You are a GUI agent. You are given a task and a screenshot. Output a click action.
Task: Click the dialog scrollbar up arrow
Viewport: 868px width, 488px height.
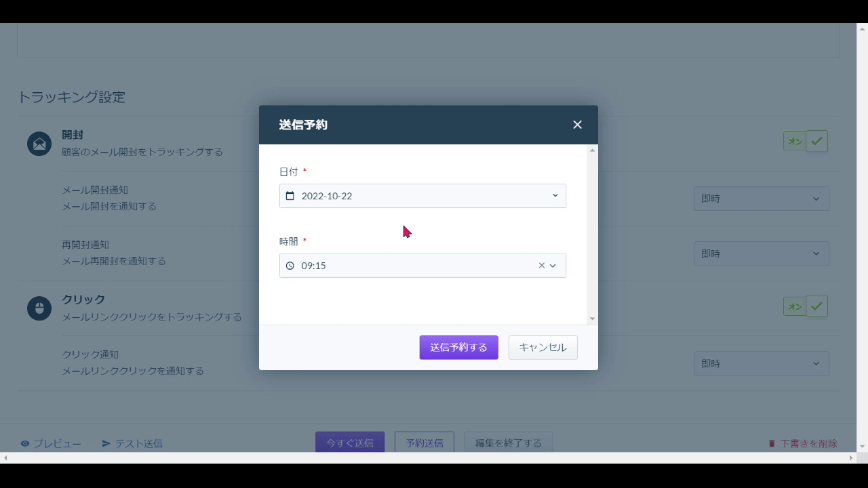[x=593, y=150]
